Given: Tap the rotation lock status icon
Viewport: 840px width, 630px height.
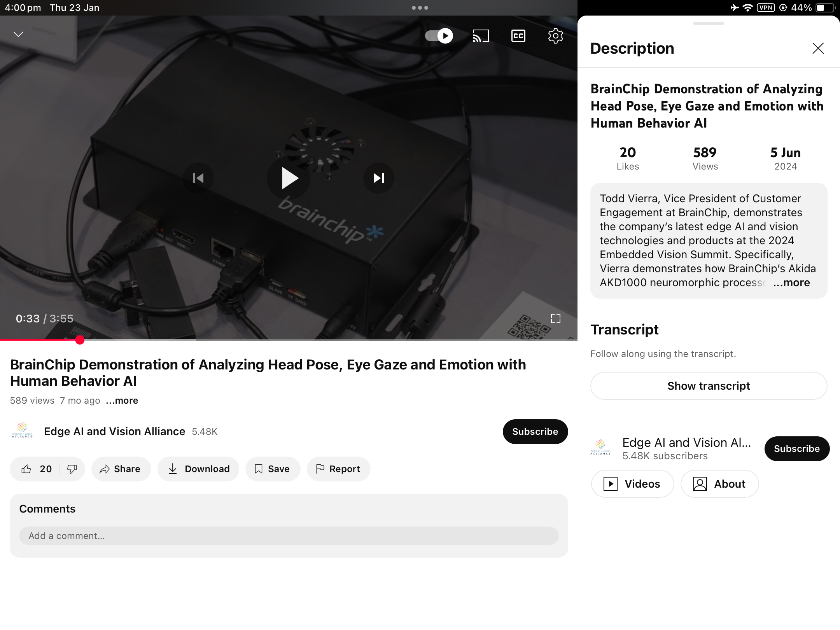Looking at the screenshot, I should (783, 7).
